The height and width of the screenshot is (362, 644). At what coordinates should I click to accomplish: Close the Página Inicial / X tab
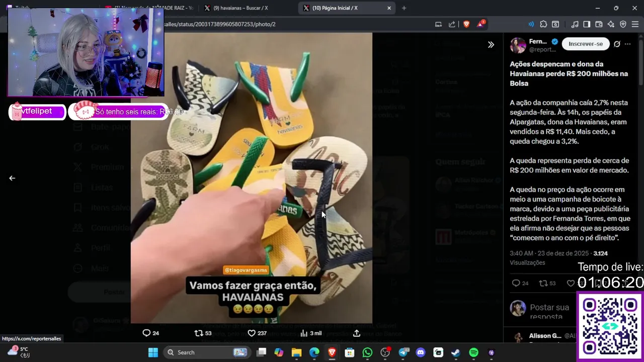pyautogui.click(x=389, y=8)
